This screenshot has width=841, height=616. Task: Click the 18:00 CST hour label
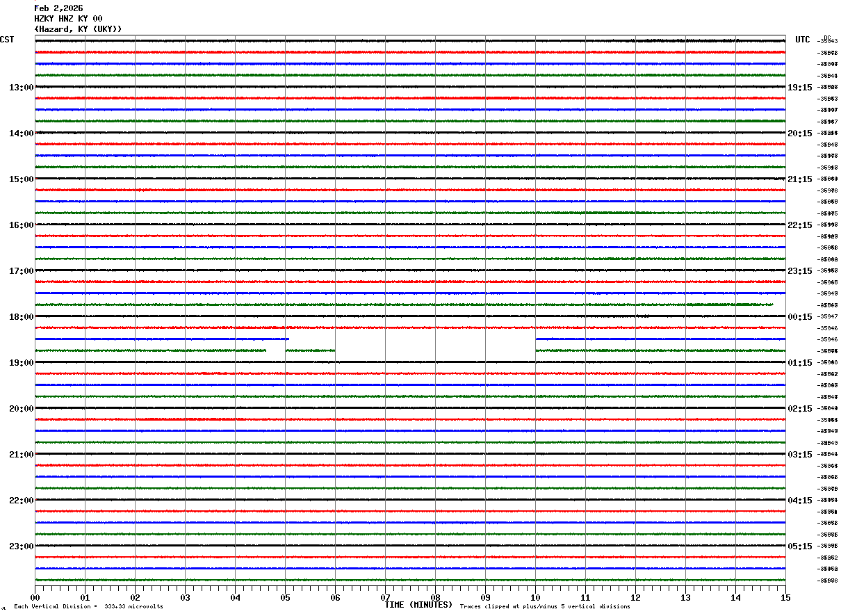coord(21,317)
